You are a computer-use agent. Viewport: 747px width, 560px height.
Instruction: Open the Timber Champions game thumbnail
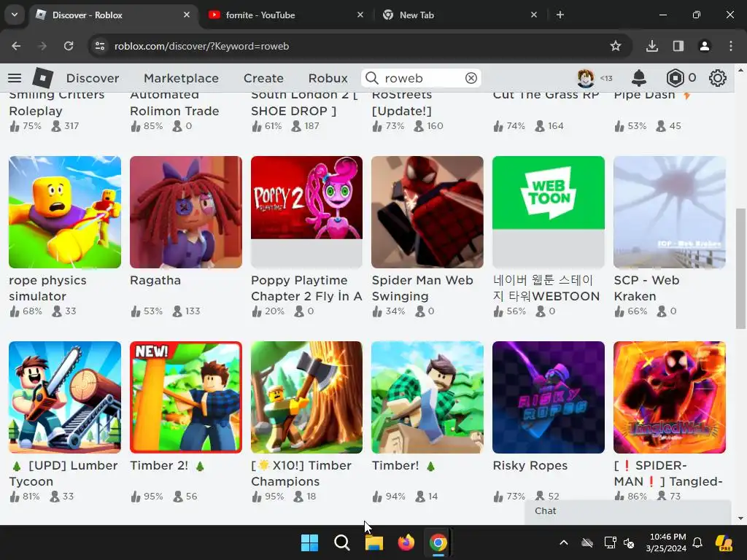pos(306,397)
